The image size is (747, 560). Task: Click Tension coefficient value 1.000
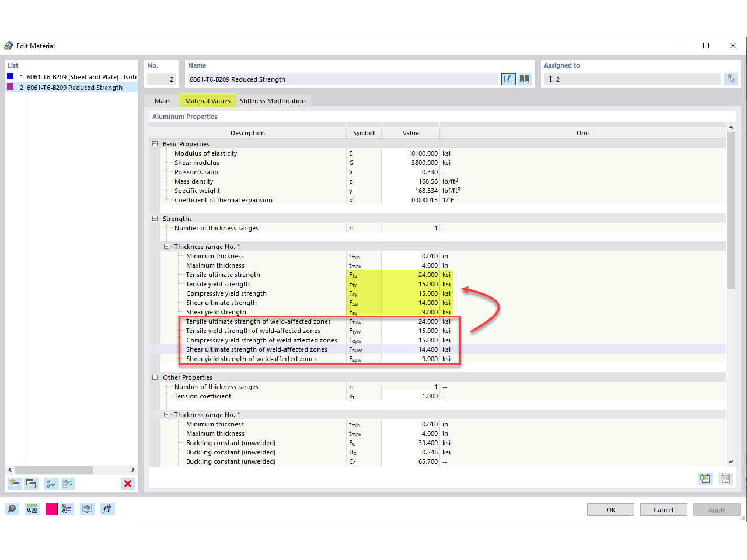(411, 396)
